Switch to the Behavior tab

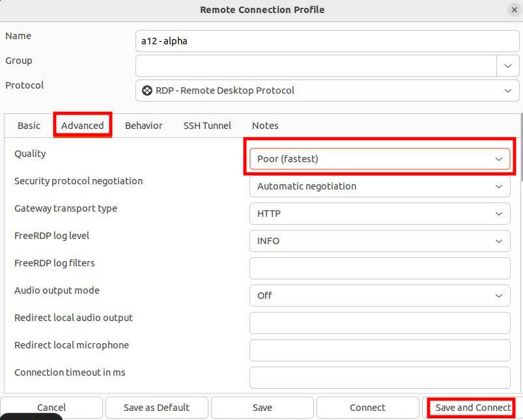[143, 126]
